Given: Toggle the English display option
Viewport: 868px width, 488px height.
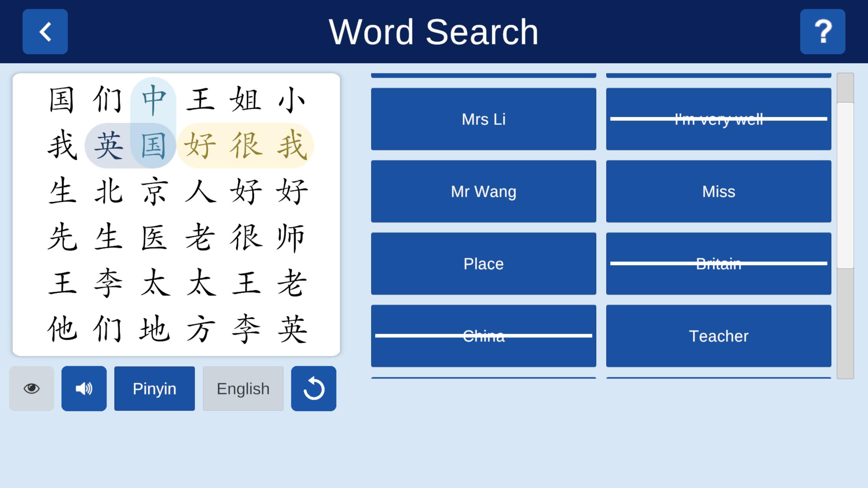Looking at the screenshot, I should click(243, 389).
